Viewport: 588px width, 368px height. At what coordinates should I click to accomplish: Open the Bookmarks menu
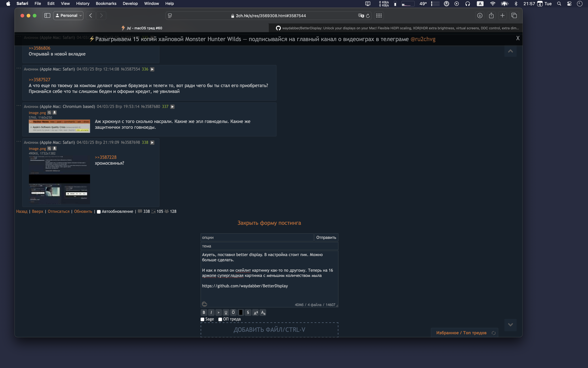(106, 4)
